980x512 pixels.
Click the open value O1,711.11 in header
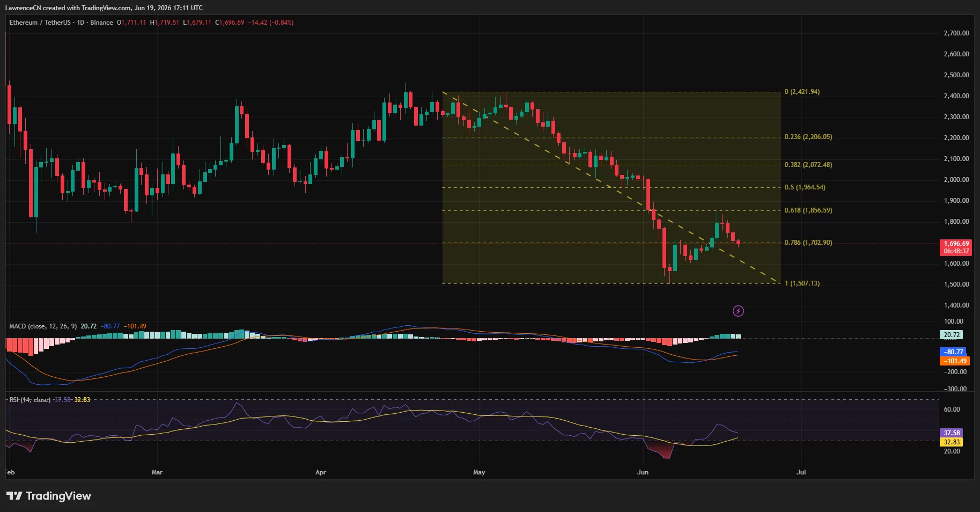131,23
